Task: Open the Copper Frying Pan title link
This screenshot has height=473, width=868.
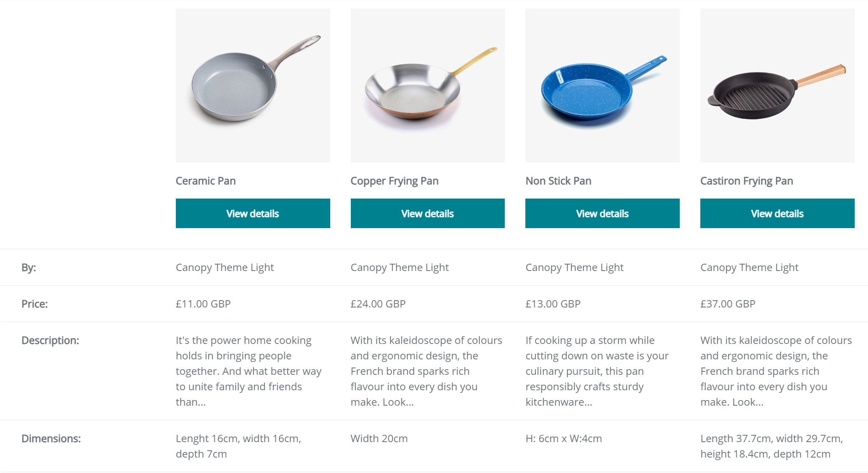Action: click(395, 181)
